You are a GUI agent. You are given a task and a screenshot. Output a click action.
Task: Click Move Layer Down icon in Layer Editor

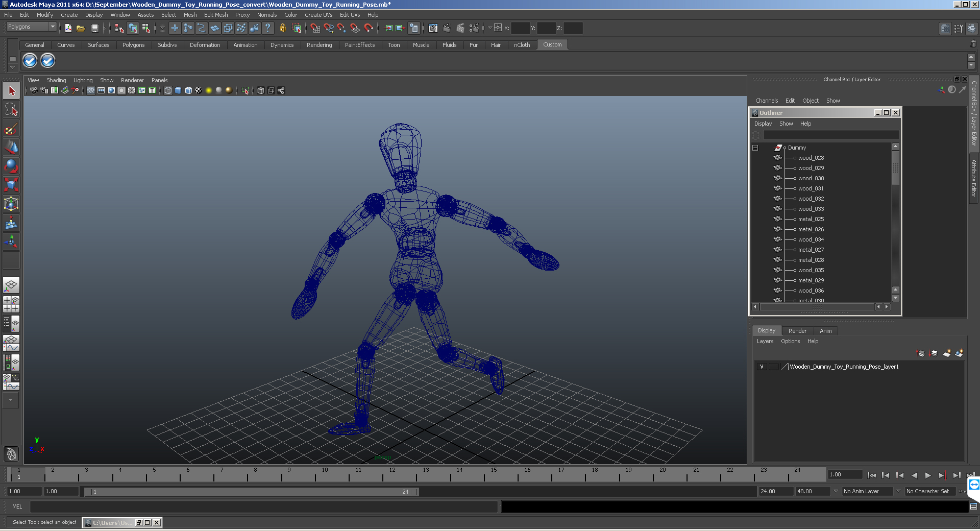click(x=934, y=353)
